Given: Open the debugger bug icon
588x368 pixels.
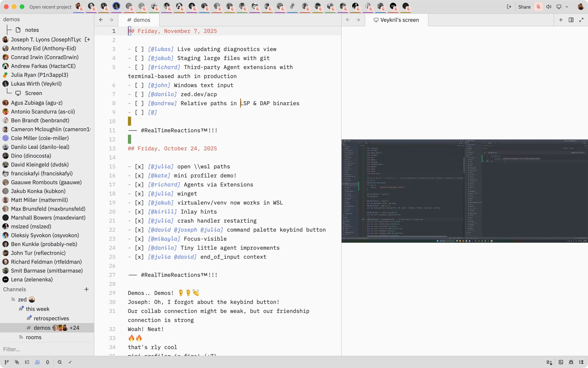Looking at the screenshot, I should coord(571,362).
